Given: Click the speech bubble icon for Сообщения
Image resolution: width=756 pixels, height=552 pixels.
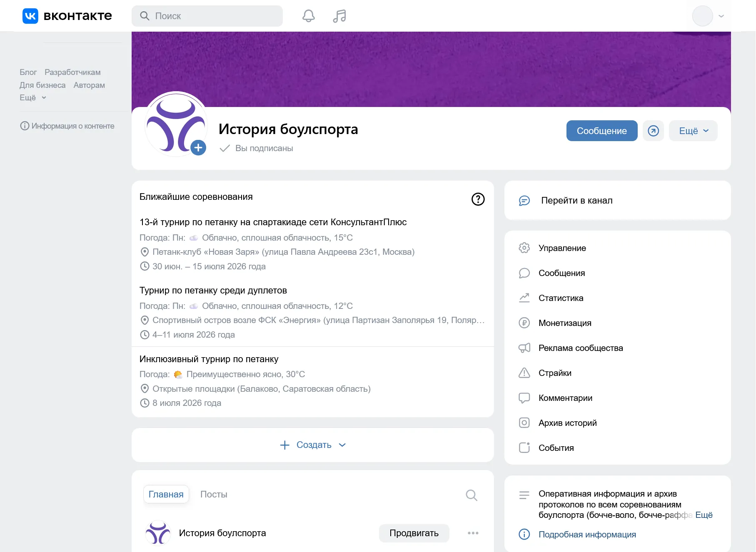Looking at the screenshot, I should [524, 273].
